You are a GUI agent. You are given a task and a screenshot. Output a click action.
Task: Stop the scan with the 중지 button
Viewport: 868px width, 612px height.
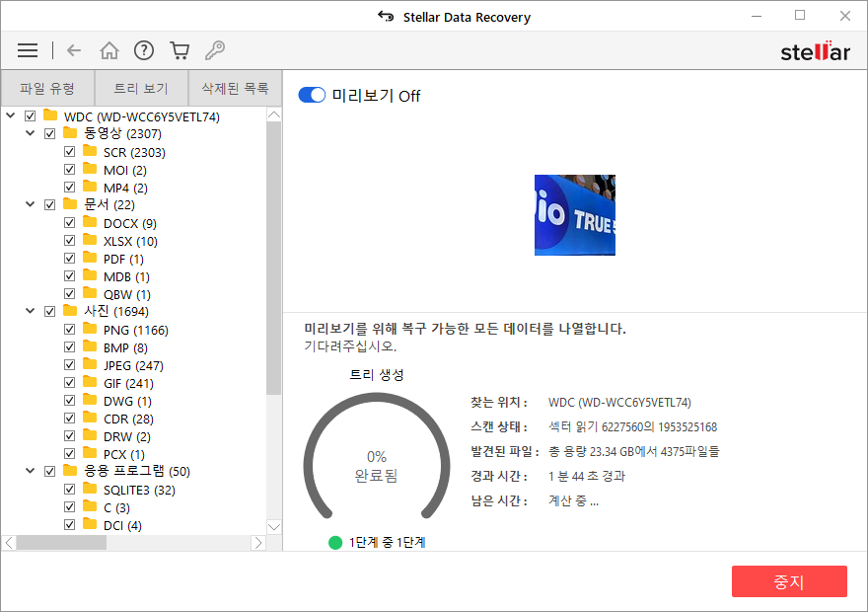click(x=789, y=581)
